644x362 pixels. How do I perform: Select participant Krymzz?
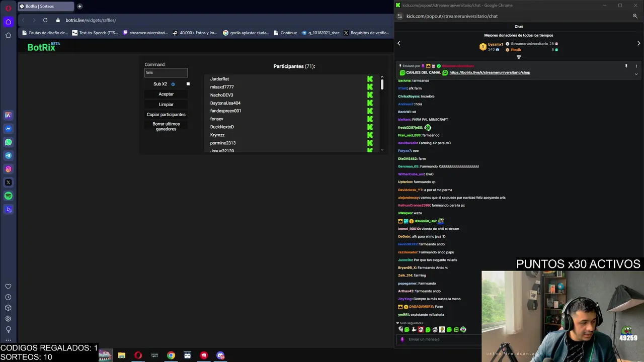pyautogui.click(x=217, y=135)
